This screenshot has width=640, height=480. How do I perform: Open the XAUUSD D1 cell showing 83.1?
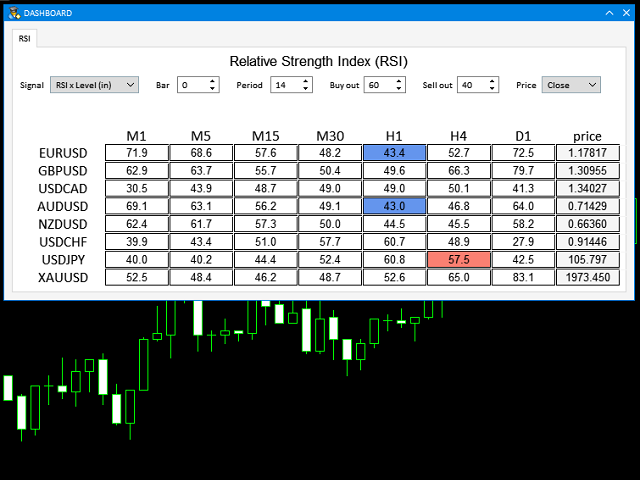pos(523,276)
